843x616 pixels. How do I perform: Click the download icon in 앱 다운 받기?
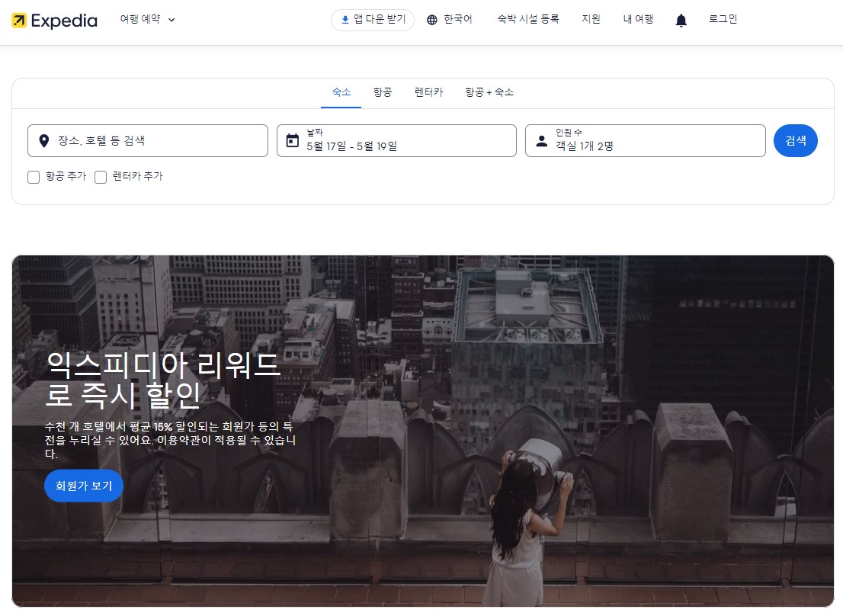coord(343,20)
